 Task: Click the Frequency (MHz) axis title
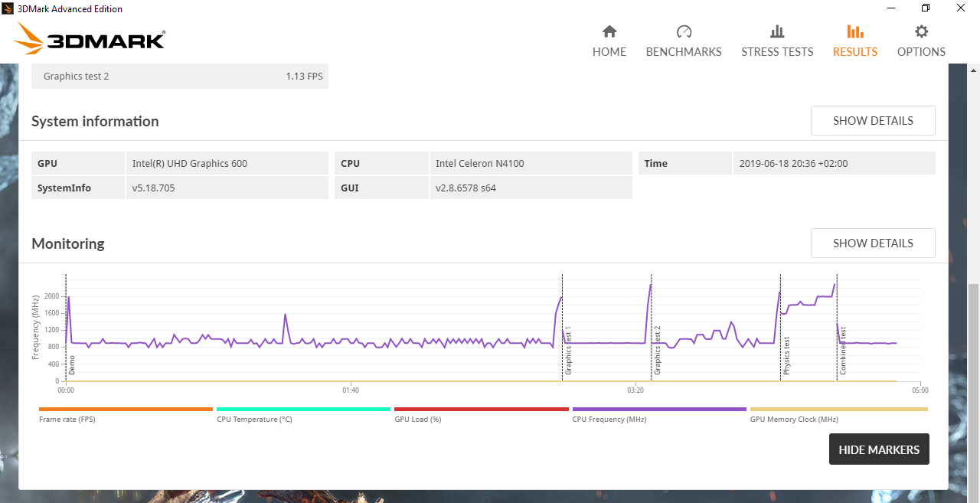(x=35, y=327)
